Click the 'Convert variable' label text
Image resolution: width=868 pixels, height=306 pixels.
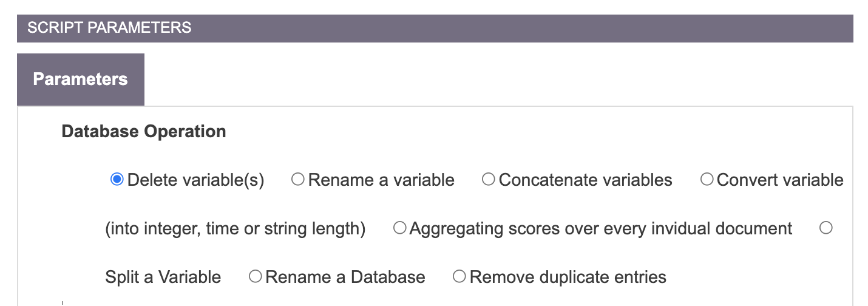(780, 180)
